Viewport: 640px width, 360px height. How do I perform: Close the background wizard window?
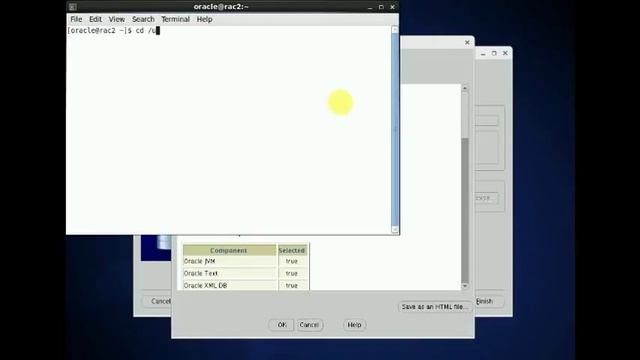coord(505,53)
